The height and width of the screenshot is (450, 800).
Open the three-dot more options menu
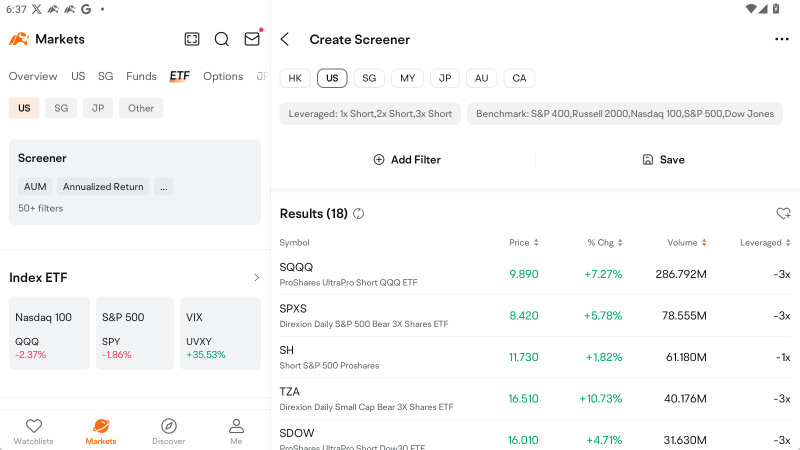coord(782,39)
